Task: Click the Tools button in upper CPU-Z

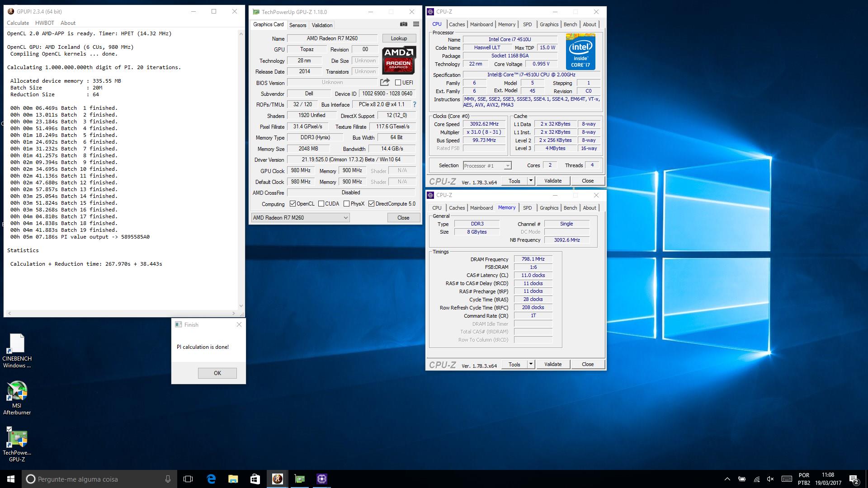Action: 514,181
